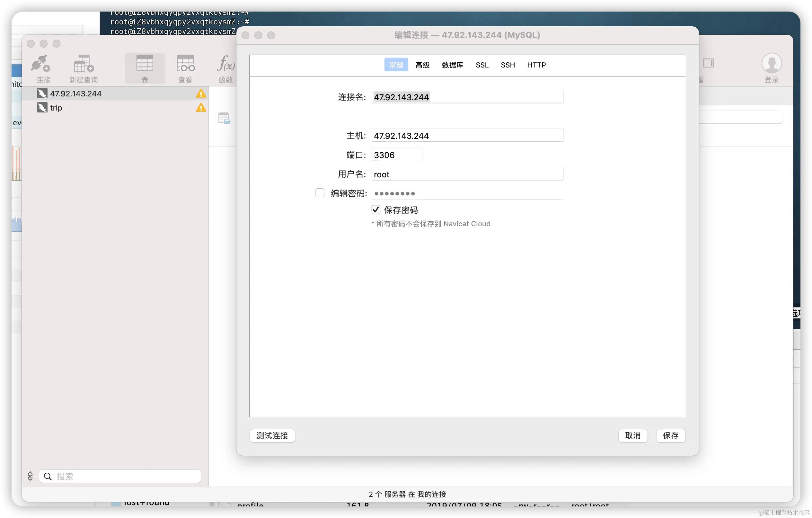Toggle the right pane layout icon
The height and width of the screenshot is (518, 812).
[x=708, y=63]
